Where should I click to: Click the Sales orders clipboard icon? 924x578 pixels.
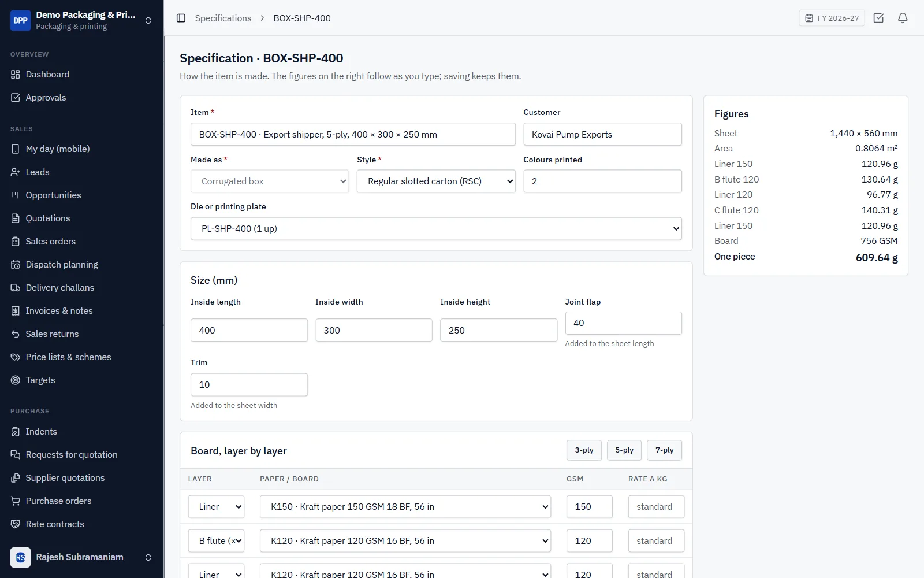point(16,242)
